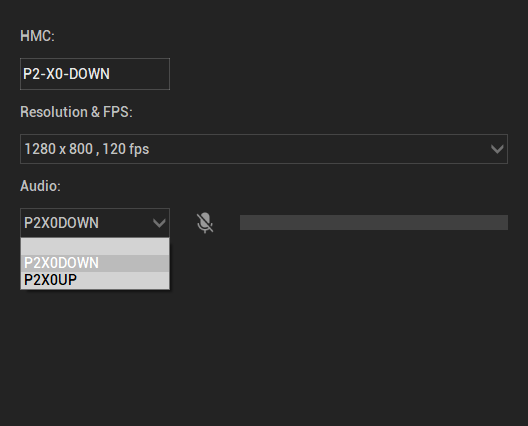528x426 pixels.
Task: Click the Resolution & FPS: label
Action: point(76,112)
